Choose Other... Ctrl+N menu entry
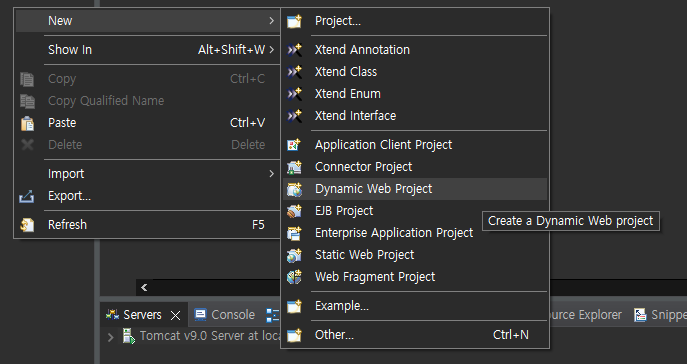This screenshot has height=364, width=687. click(415, 335)
